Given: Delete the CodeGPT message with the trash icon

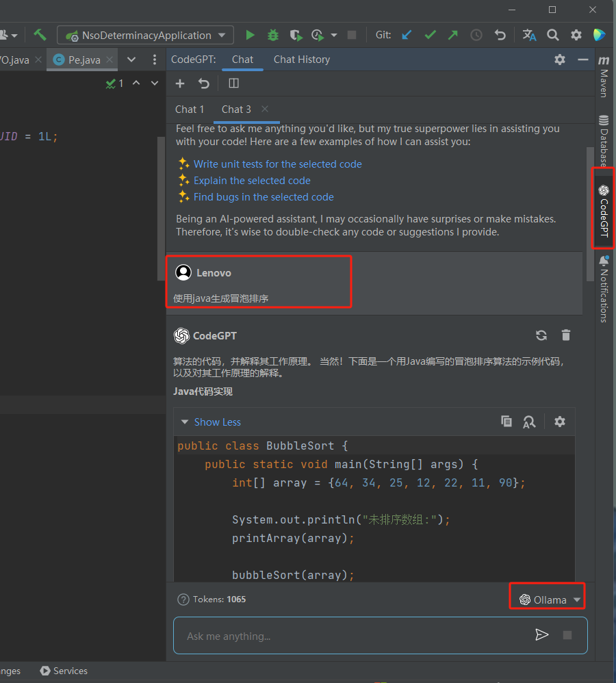Looking at the screenshot, I should coord(566,335).
